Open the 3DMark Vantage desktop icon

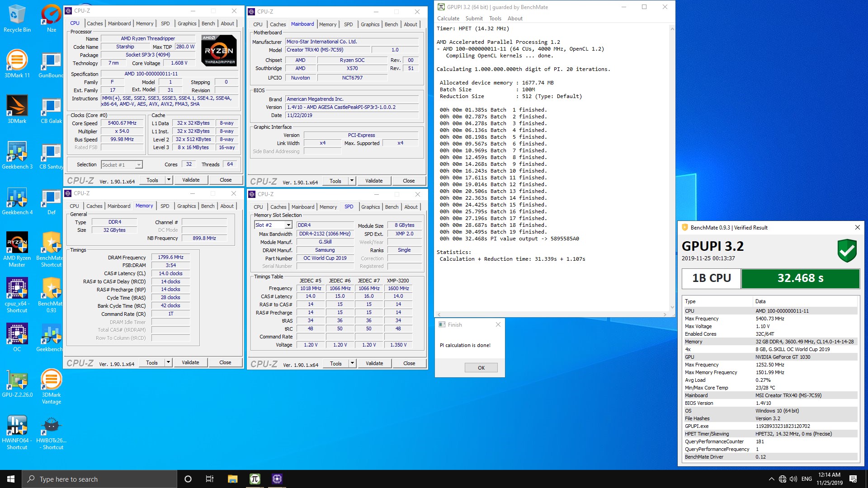[x=51, y=386]
